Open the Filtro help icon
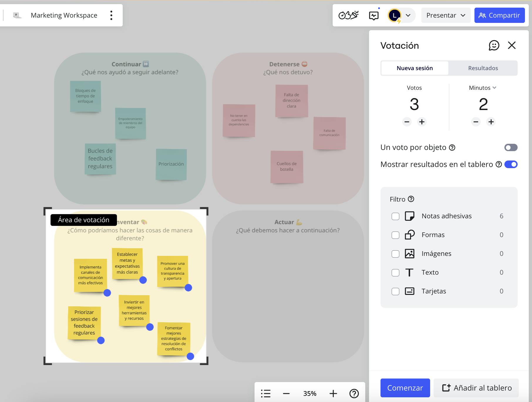 [411, 199]
